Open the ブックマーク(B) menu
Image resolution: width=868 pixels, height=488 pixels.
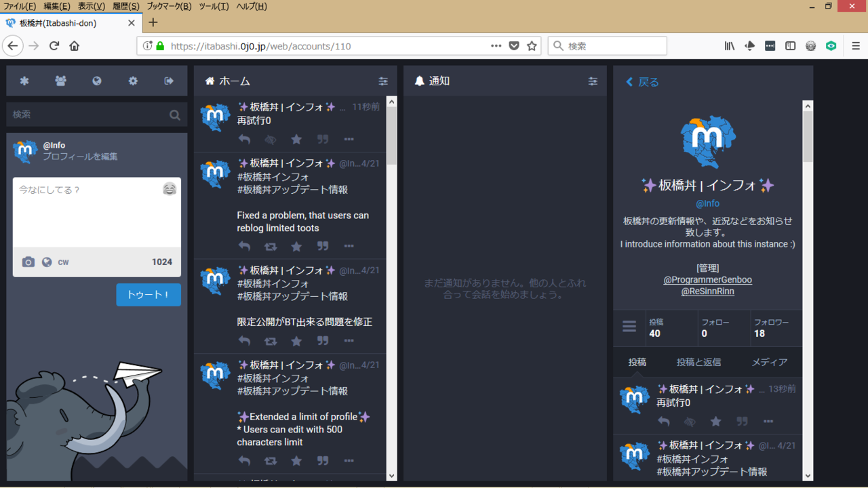coord(169,6)
